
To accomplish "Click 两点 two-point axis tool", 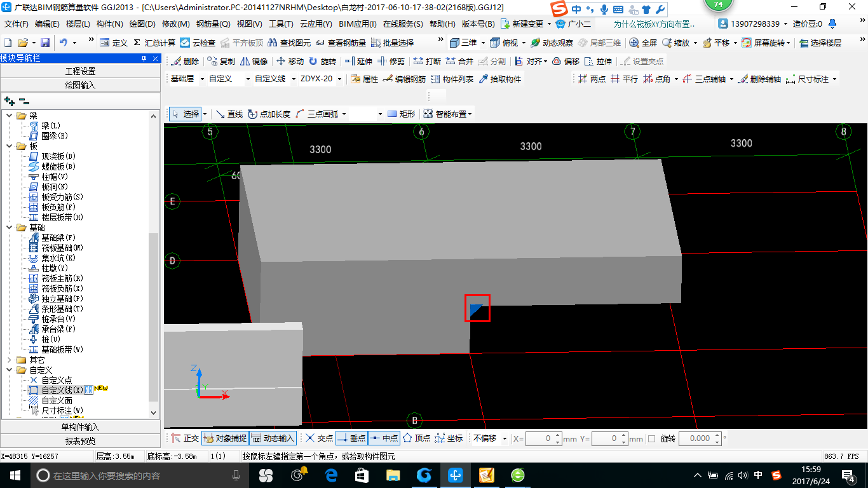I will pyautogui.click(x=592, y=79).
